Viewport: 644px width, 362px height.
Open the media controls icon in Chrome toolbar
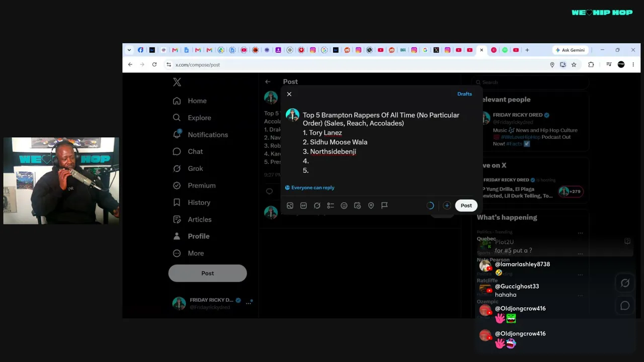tap(609, 65)
